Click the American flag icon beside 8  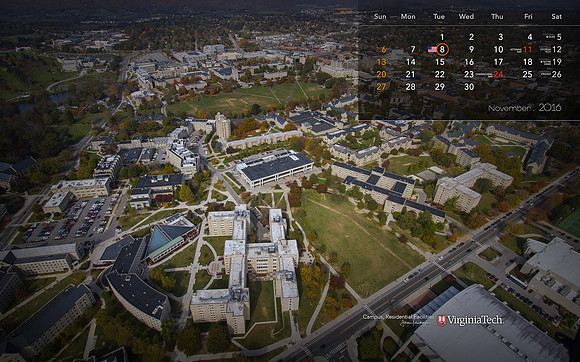432,49
